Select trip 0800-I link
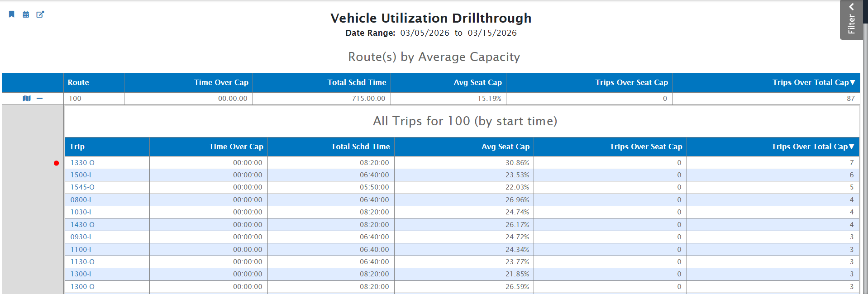Image resolution: width=868 pixels, height=294 pixels. (81, 200)
